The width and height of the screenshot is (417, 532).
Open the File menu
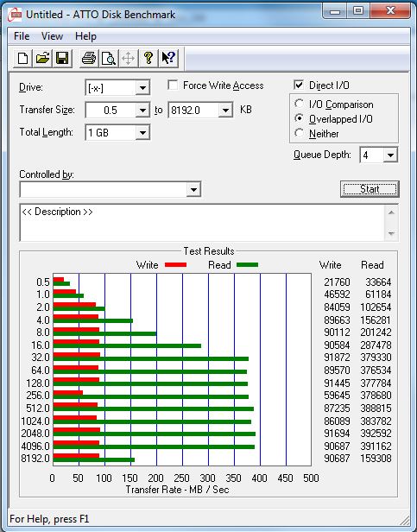tap(22, 36)
